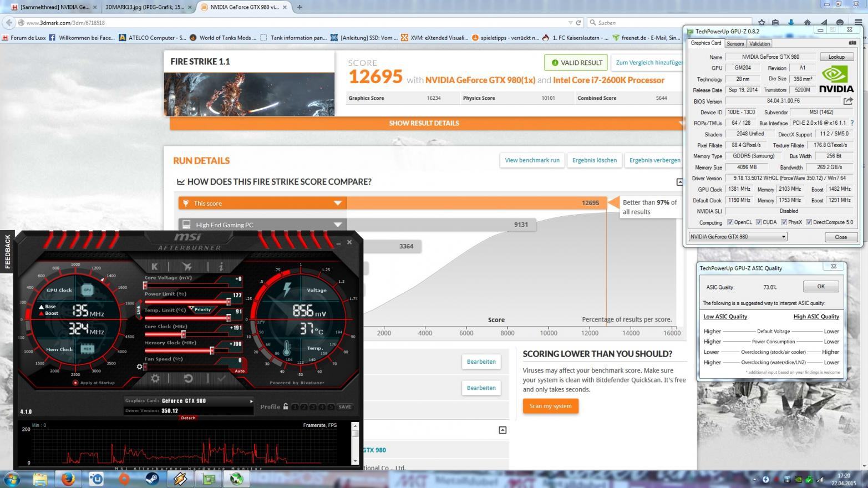Launch Firefox from the taskbar
The image size is (868, 488).
pos(68,479)
